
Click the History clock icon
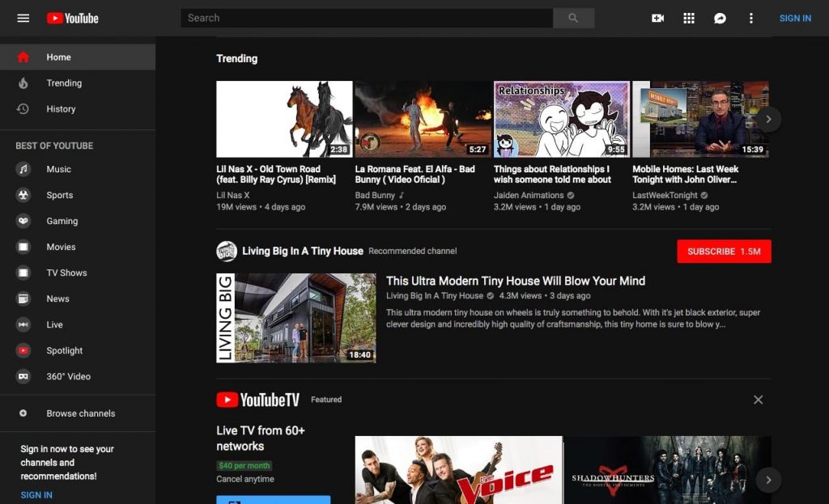coord(23,109)
